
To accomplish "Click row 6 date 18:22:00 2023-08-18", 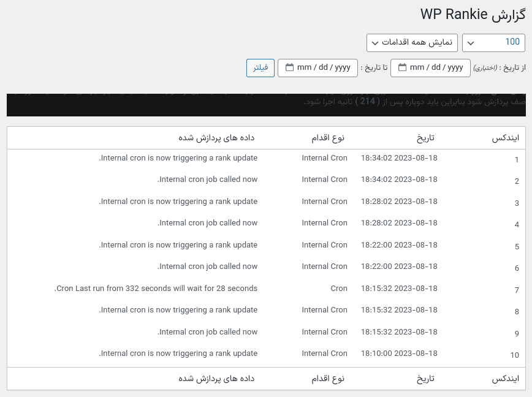I will coord(399,267).
